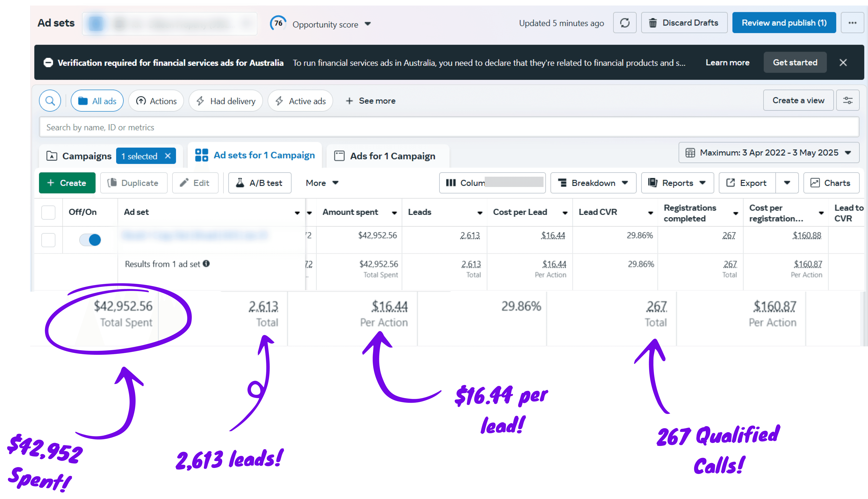Click the refresh data icon
The width and height of the screenshot is (868, 499).
[625, 23]
